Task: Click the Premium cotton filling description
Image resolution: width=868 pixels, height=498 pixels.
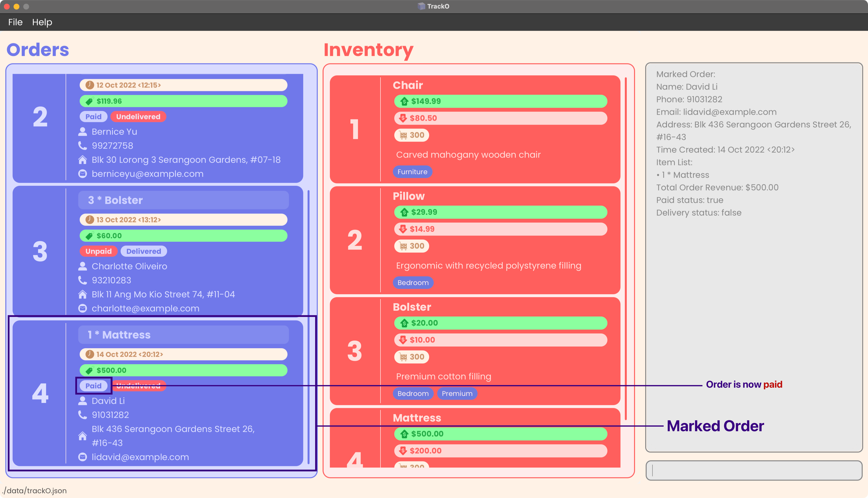Action: [x=444, y=376]
